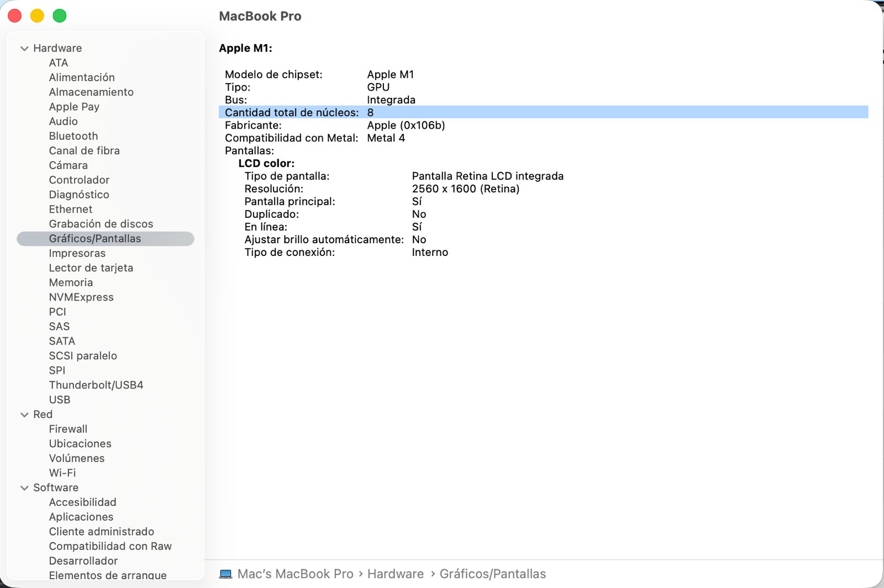Click the Red category label
884x588 pixels.
(x=43, y=414)
